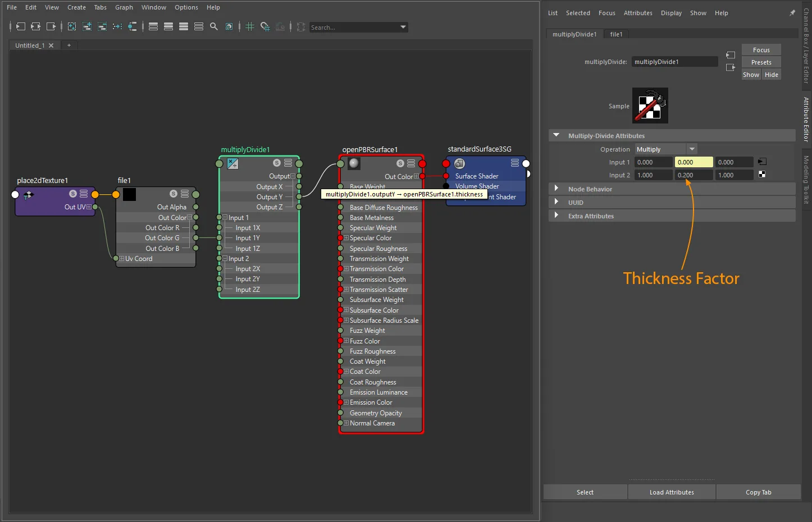Expand Uv Coord on file1 node
Image resolution: width=812 pixels, height=522 pixels.
coord(121,259)
